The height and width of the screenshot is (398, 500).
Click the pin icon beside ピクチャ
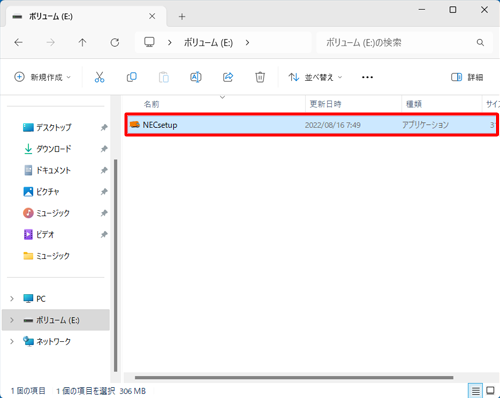(x=104, y=192)
